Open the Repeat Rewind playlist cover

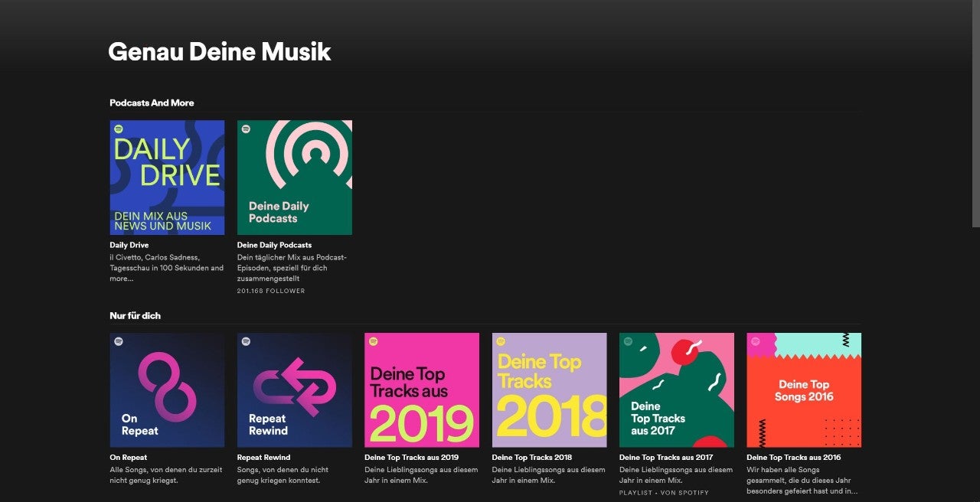click(x=295, y=390)
